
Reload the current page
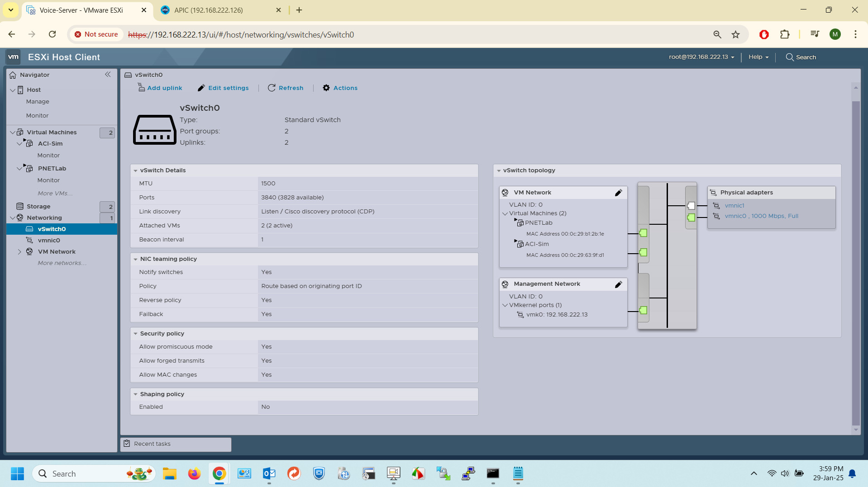click(52, 34)
